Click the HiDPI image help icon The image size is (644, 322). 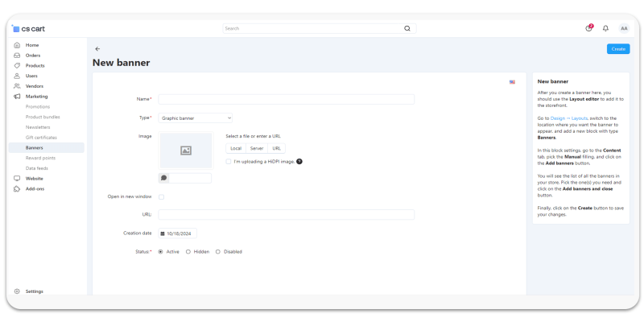pos(299,161)
